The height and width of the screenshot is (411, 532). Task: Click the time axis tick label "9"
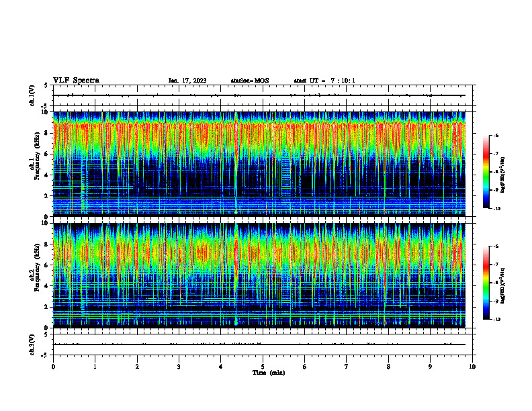tap(430, 367)
